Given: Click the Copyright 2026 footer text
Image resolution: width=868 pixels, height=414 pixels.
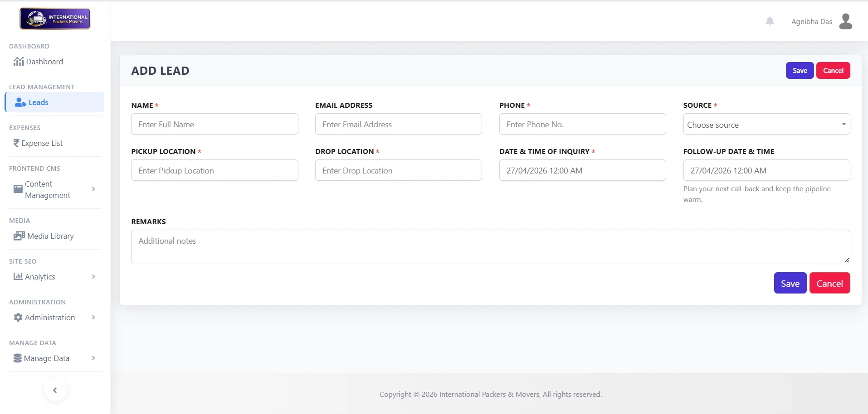Looking at the screenshot, I should pos(491,394).
